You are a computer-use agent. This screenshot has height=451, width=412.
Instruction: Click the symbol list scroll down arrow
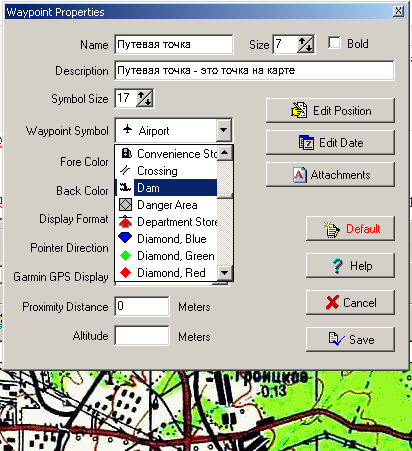225,273
